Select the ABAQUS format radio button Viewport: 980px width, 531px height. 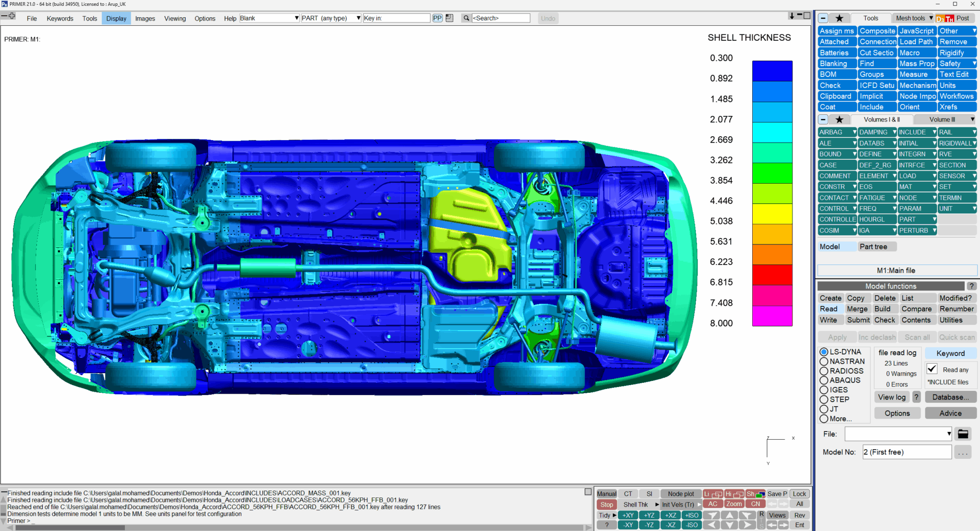tap(824, 380)
